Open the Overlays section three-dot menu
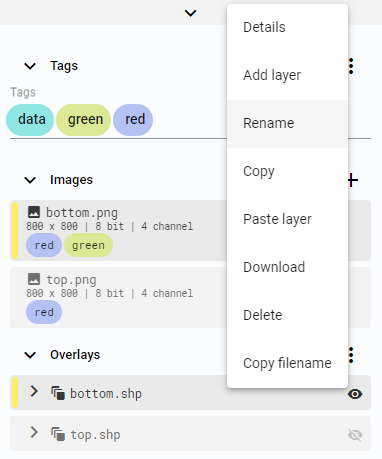 351,355
